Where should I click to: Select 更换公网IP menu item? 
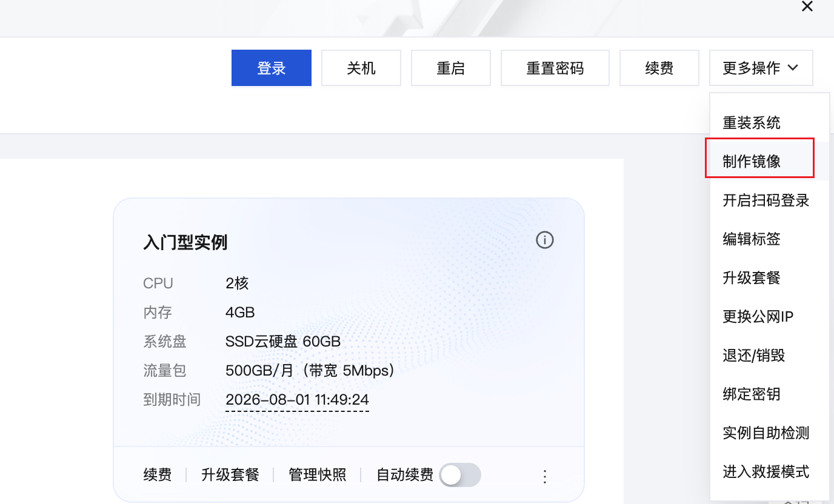pyautogui.click(x=758, y=317)
